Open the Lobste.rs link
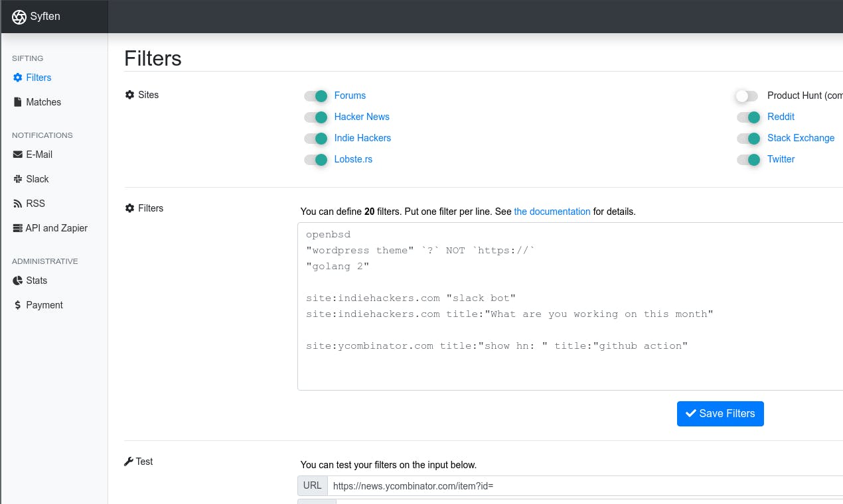Screen dimensions: 843x504 (x=353, y=159)
